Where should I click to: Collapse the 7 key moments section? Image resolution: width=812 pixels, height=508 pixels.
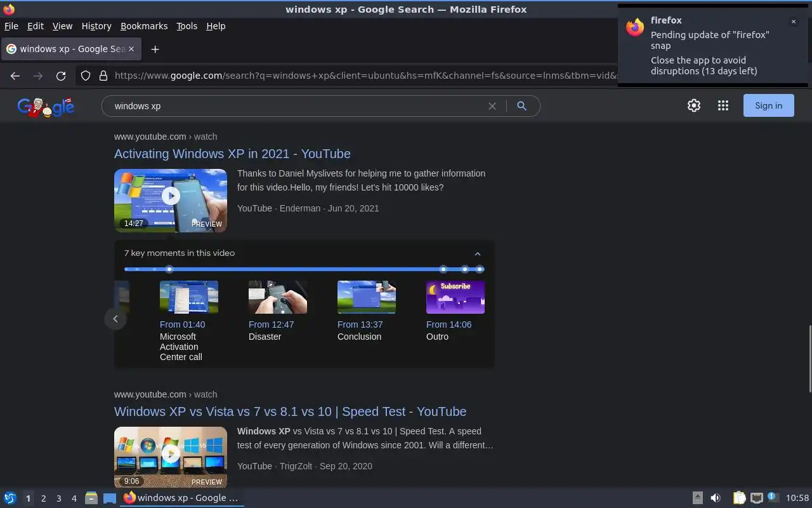click(x=478, y=253)
